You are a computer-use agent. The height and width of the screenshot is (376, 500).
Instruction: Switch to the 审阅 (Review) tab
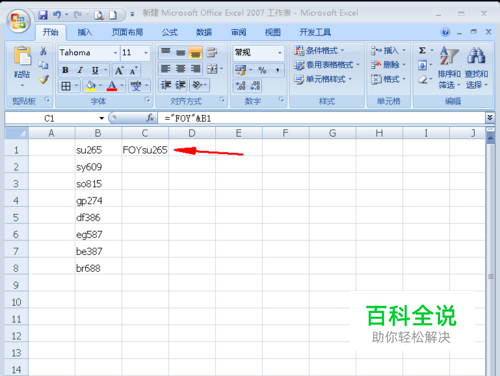tap(239, 32)
